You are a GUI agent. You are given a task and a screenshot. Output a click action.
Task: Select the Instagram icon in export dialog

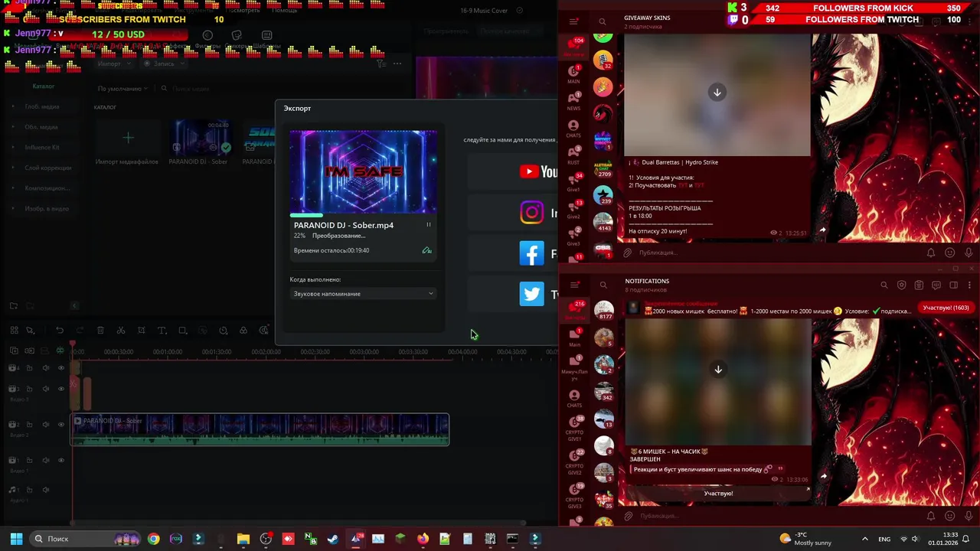[x=532, y=213]
